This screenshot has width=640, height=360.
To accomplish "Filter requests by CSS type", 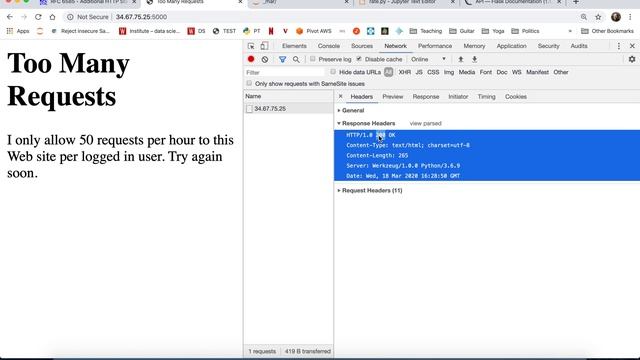I will [433, 72].
